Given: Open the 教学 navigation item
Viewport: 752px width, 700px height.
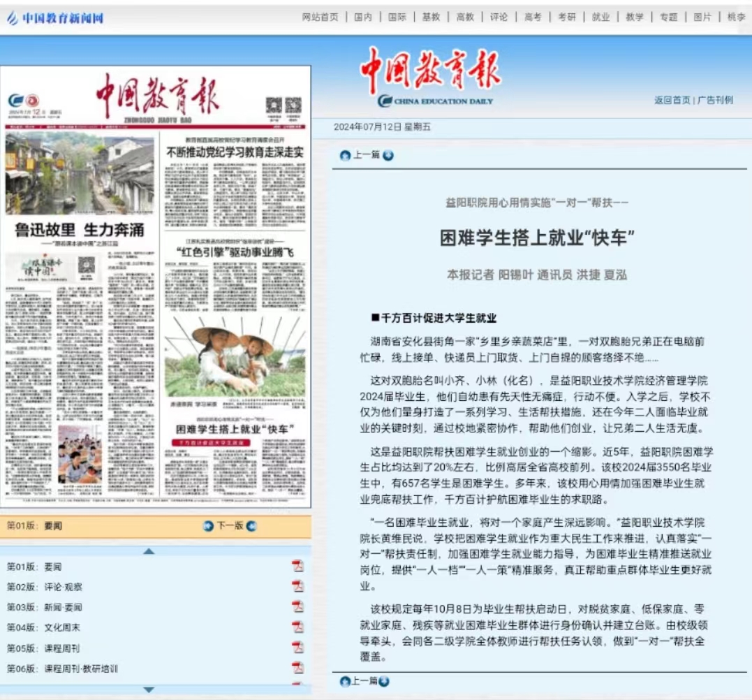Looking at the screenshot, I should (x=635, y=17).
